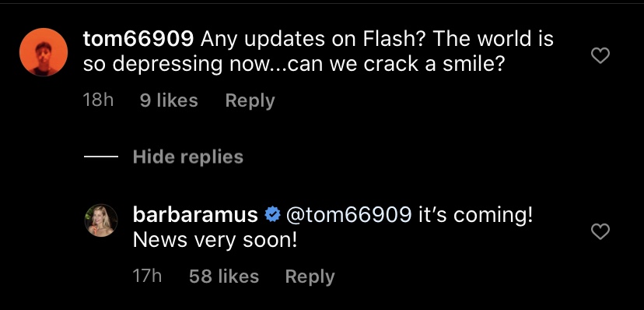This screenshot has width=644, height=310.
Task: Collapse thread with Hide replies
Action: point(188,157)
